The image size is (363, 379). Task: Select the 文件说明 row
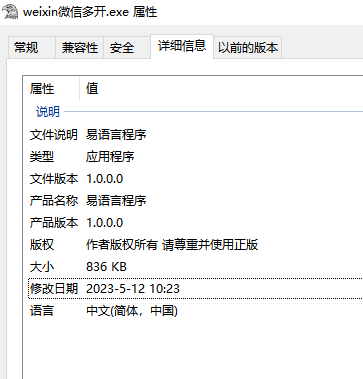click(196, 135)
